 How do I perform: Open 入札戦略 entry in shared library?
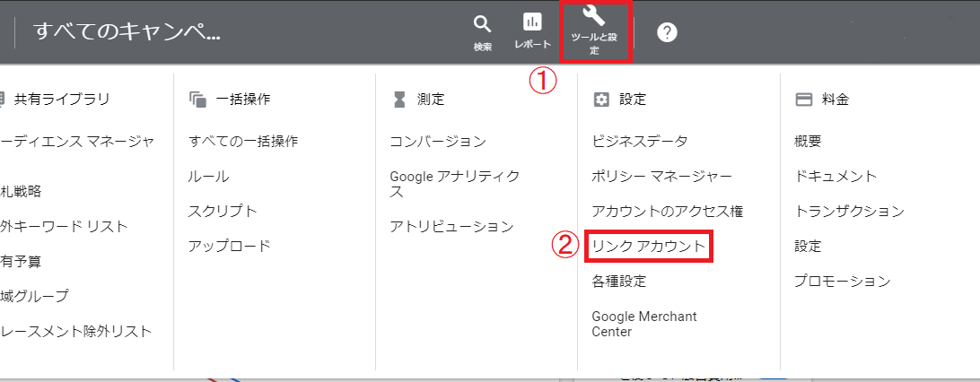22,192
